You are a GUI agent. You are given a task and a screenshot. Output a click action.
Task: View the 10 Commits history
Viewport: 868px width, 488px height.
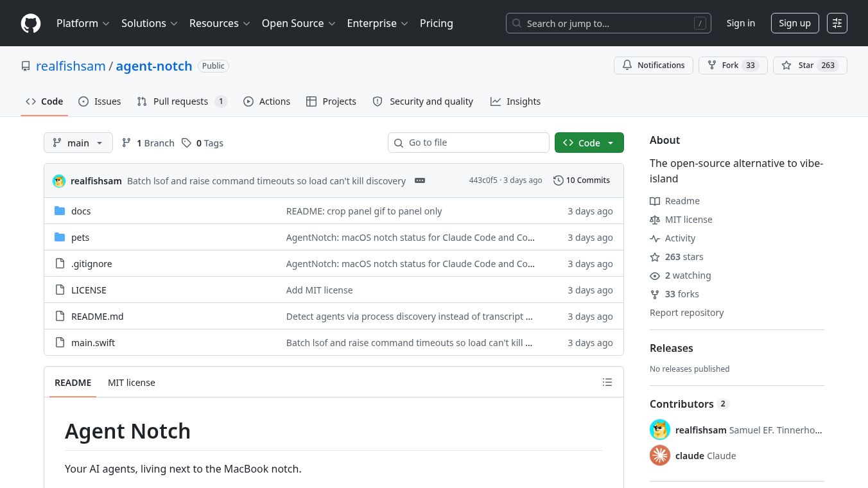(x=582, y=180)
